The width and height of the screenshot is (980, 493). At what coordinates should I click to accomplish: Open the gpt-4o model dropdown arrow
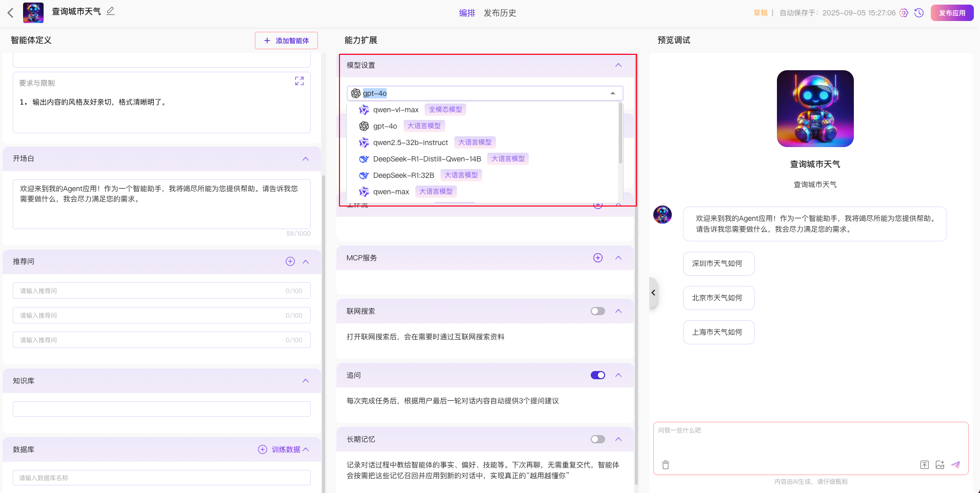coord(613,93)
